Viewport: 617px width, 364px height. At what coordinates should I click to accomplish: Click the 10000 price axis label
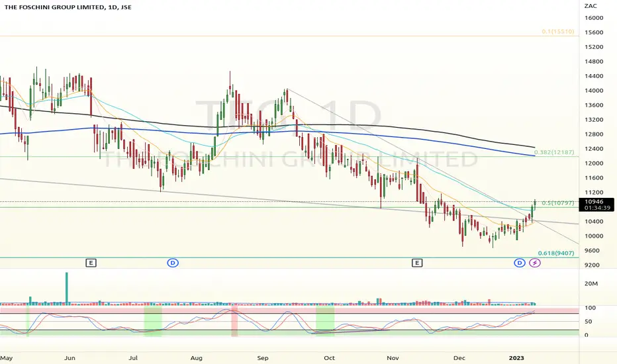coord(594,236)
